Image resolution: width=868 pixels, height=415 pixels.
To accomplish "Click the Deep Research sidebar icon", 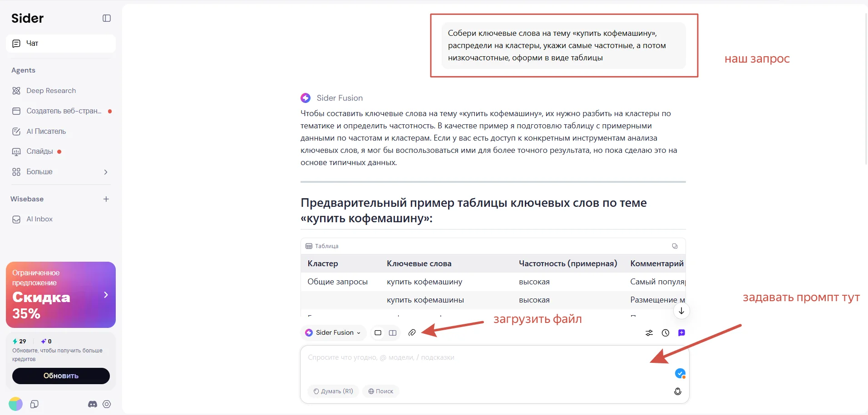I will pos(16,91).
